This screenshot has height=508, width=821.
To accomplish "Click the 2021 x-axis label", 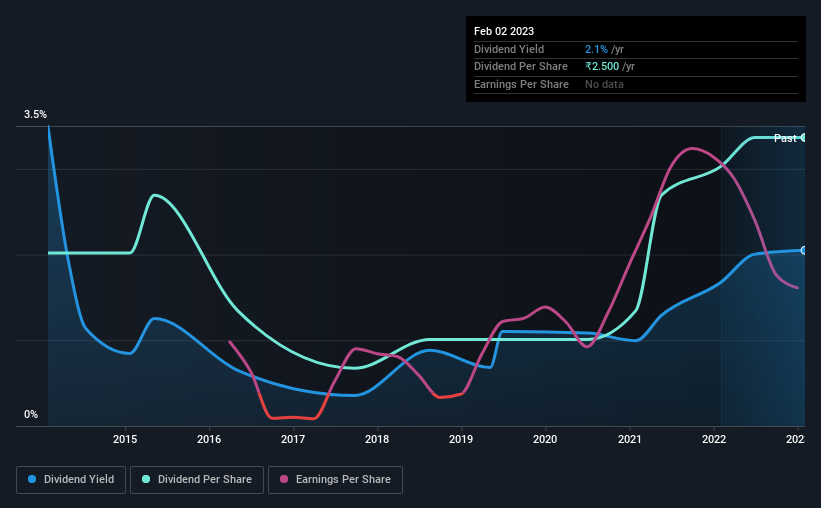I will pos(629,439).
